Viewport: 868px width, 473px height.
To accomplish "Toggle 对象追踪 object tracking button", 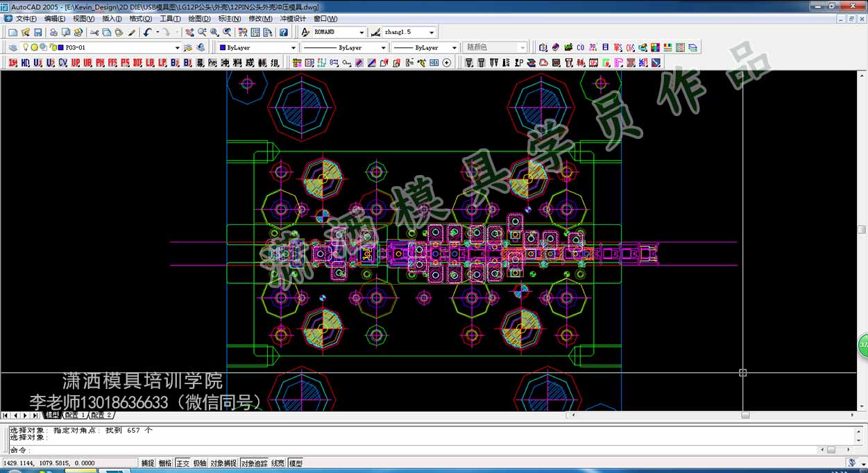I will click(x=254, y=463).
